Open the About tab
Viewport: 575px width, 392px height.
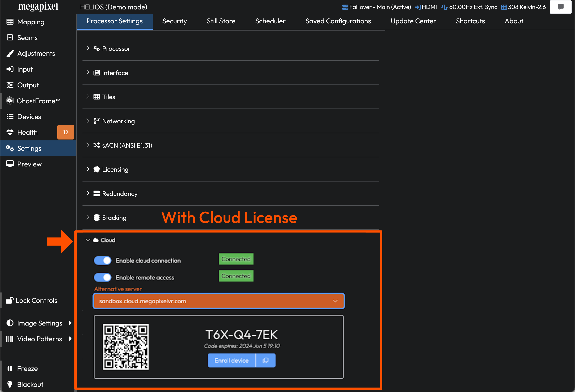514,21
